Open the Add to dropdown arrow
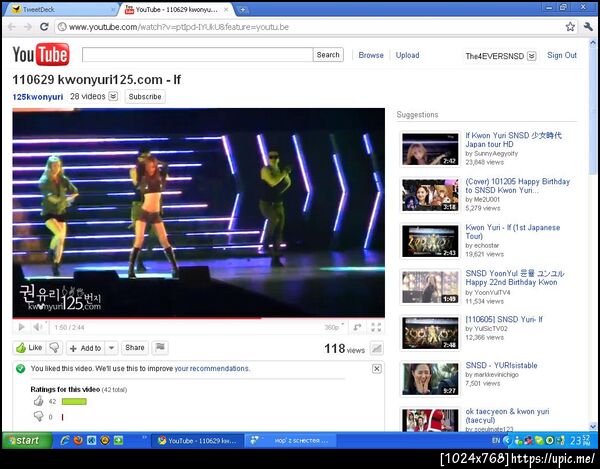 pyautogui.click(x=111, y=348)
